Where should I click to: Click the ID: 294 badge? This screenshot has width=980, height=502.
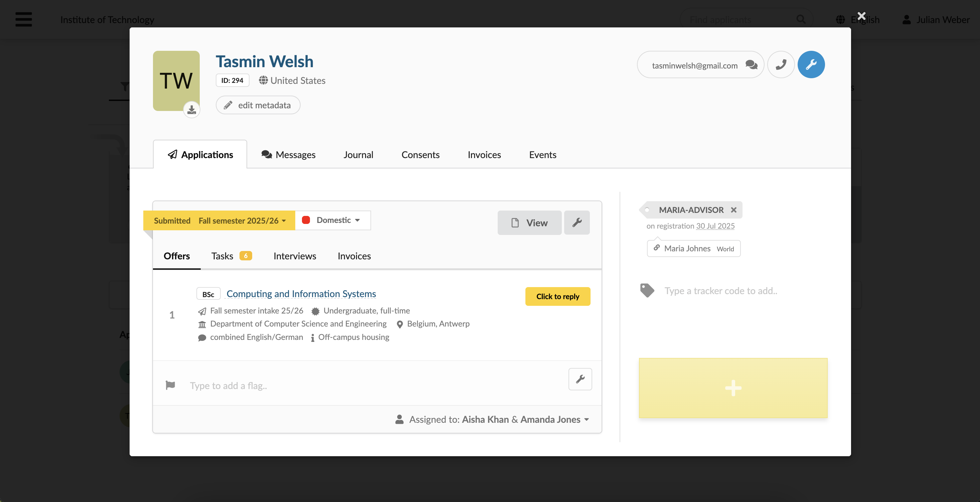(232, 80)
